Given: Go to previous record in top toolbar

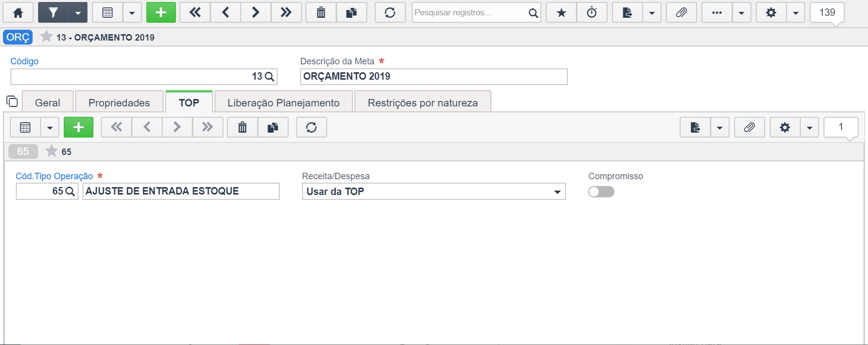Looking at the screenshot, I should click(226, 13).
